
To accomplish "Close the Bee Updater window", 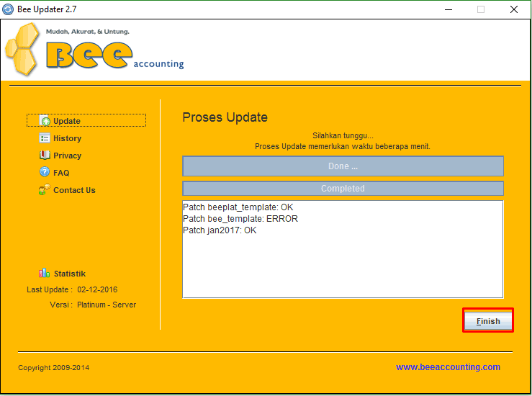I will pyautogui.click(x=514, y=9).
